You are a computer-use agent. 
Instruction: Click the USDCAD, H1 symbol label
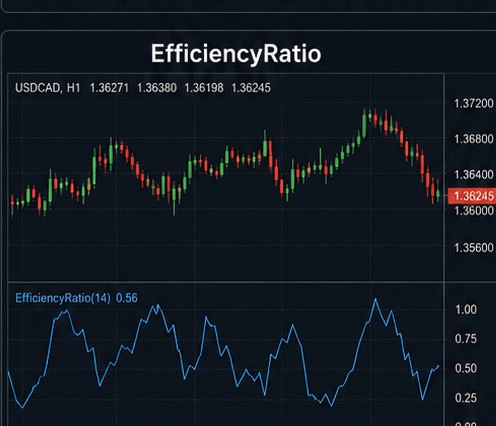[48, 88]
